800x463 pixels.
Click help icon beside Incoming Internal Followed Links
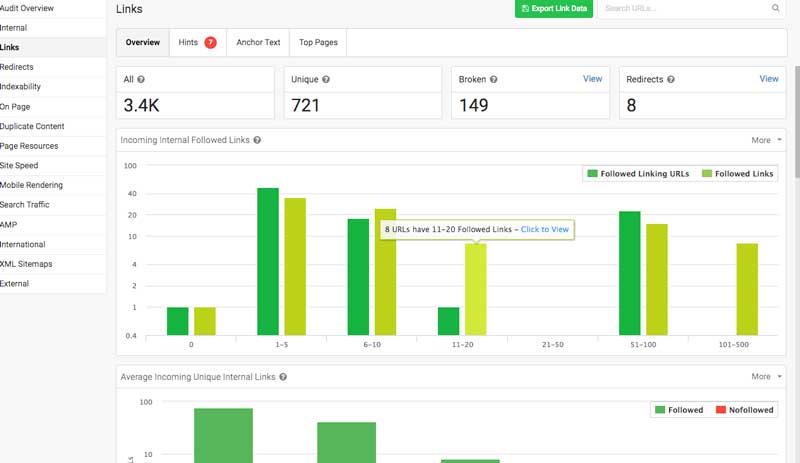(x=258, y=141)
